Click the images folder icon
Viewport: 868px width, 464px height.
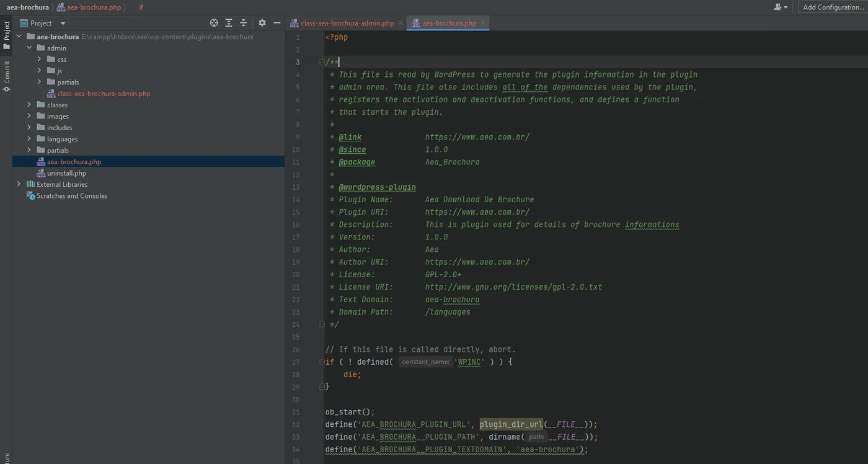[x=41, y=116]
